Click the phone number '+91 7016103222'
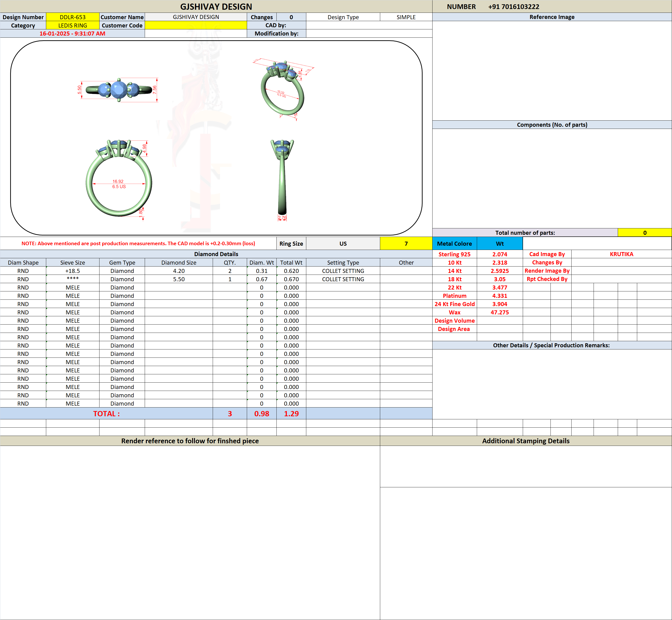The width and height of the screenshot is (672, 620). point(514,7)
